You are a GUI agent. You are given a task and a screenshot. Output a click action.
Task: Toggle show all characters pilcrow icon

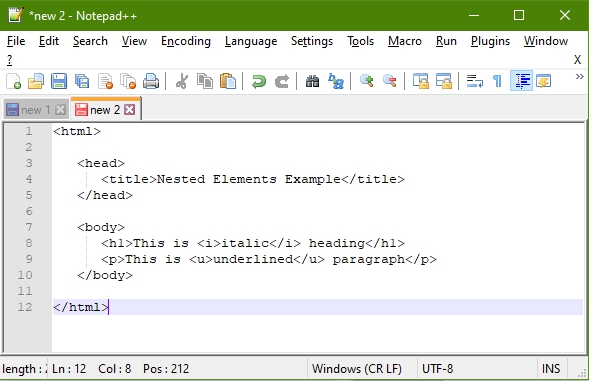pos(497,81)
